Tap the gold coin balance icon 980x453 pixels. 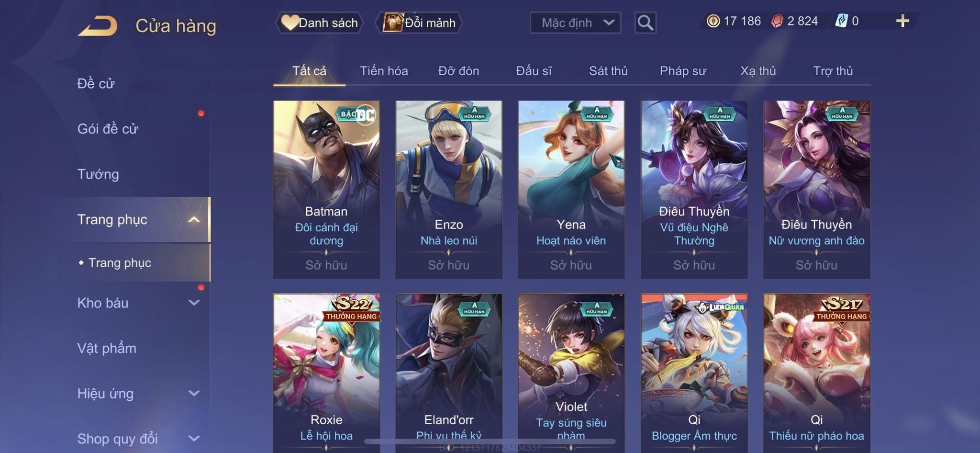[713, 21]
